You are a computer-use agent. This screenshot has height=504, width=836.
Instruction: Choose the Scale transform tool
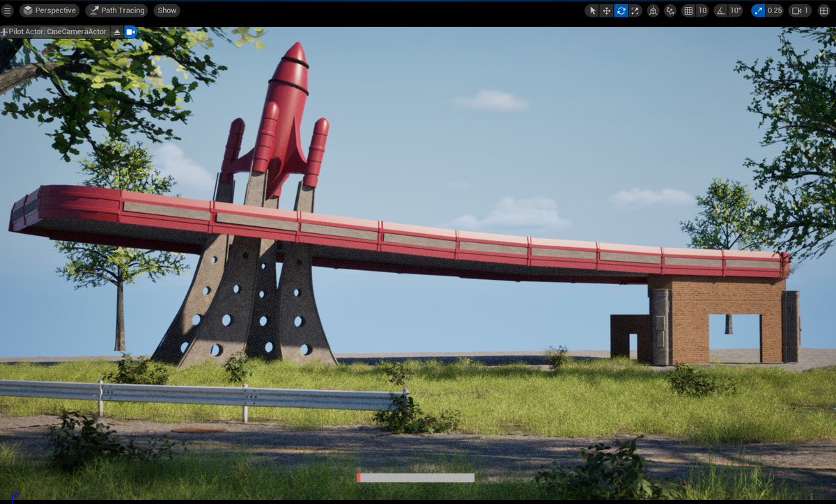click(635, 10)
